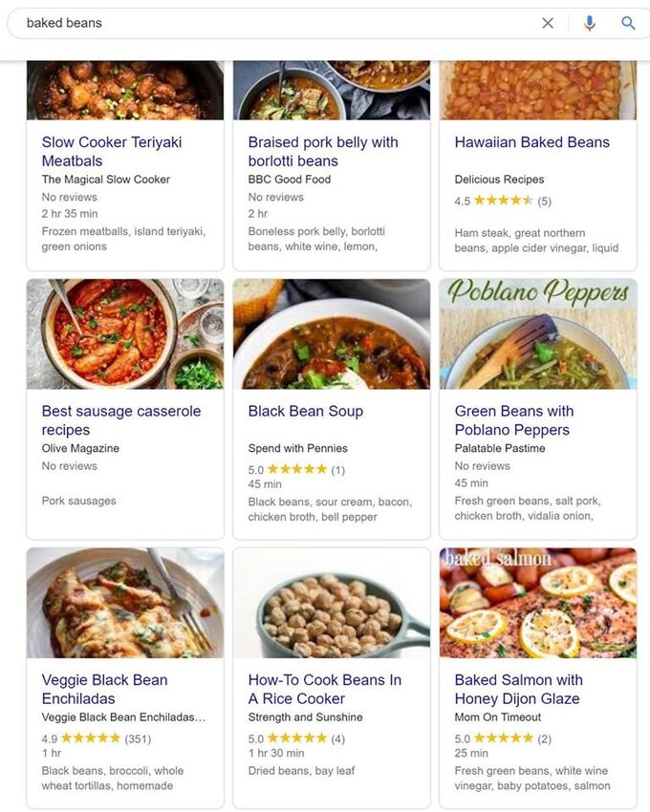Click the blue search magnifier icon
This screenshot has height=812, width=650.
coord(629,23)
